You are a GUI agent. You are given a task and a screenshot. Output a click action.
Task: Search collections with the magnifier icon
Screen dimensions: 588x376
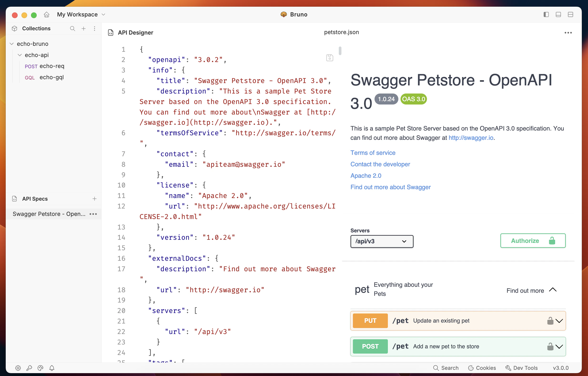[72, 29]
